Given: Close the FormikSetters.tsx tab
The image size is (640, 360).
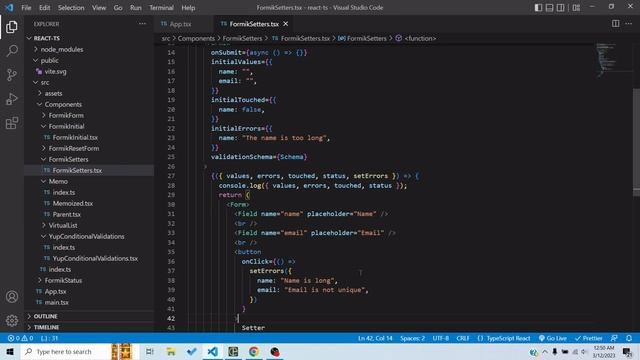Looking at the screenshot, I should (286, 24).
